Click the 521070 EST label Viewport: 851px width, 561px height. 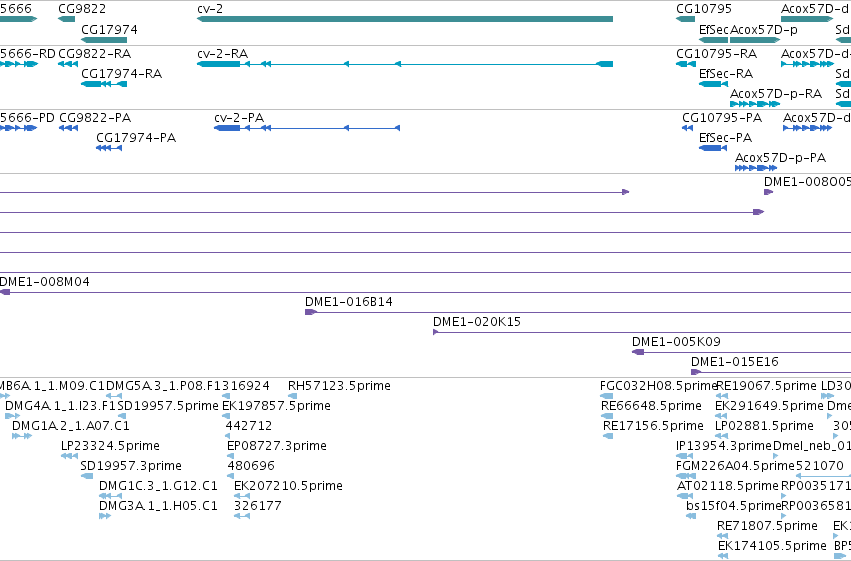click(820, 466)
